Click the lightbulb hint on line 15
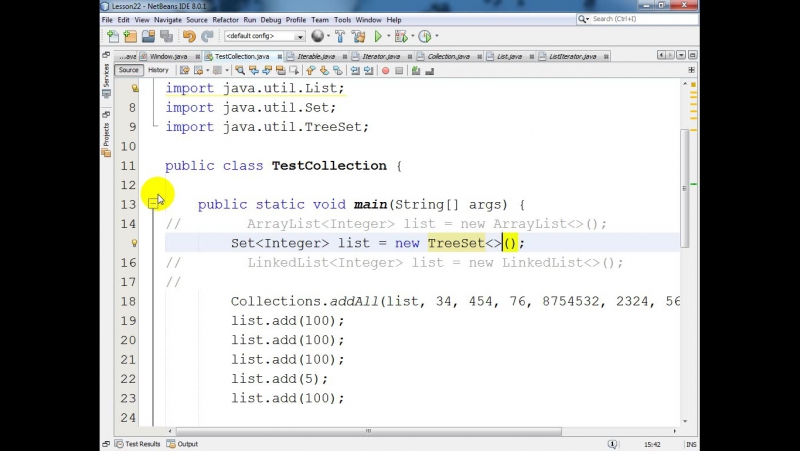This screenshot has width=800, height=451. (135, 243)
